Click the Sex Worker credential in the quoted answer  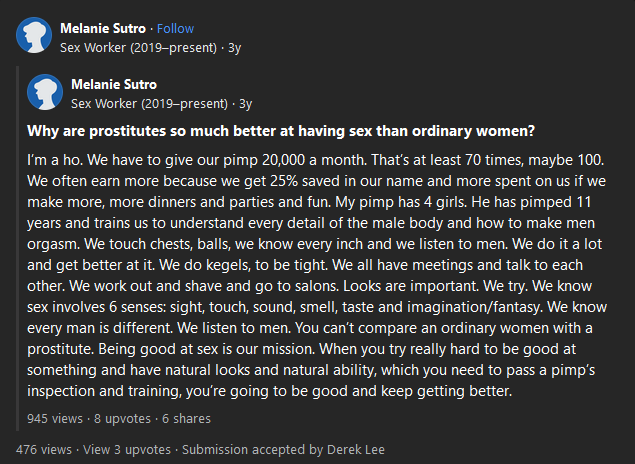pyautogui.click(x=149, y=102)
